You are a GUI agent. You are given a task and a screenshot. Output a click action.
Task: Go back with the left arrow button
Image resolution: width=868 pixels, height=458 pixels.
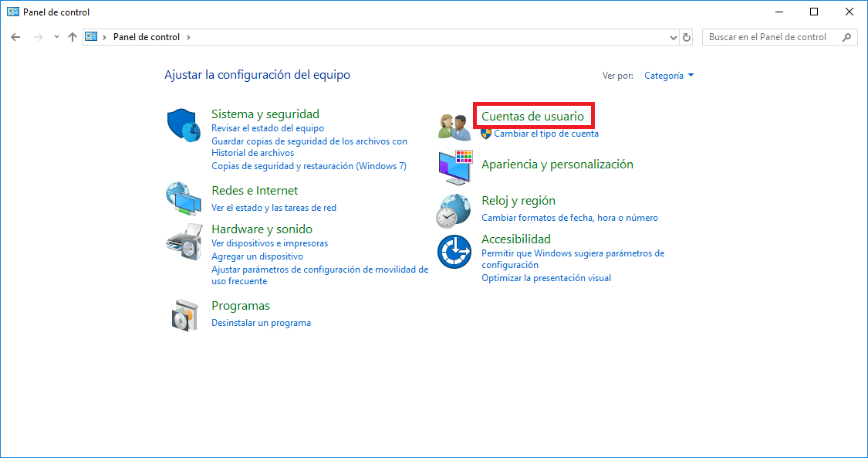coord(15,37)
